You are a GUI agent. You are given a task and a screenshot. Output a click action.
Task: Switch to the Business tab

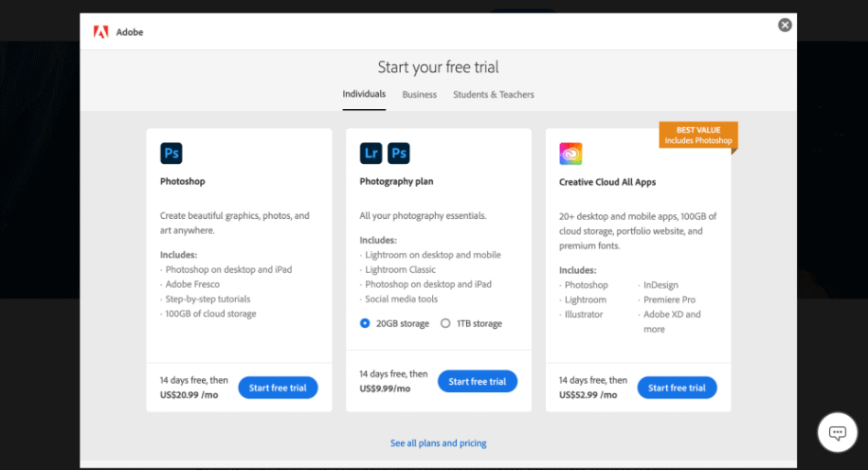419,95
